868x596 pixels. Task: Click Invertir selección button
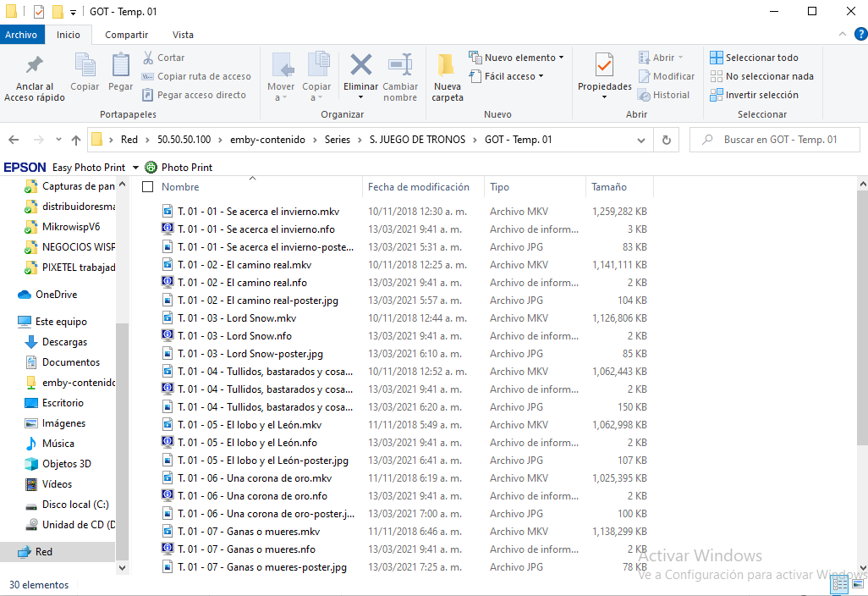point(757,95)
